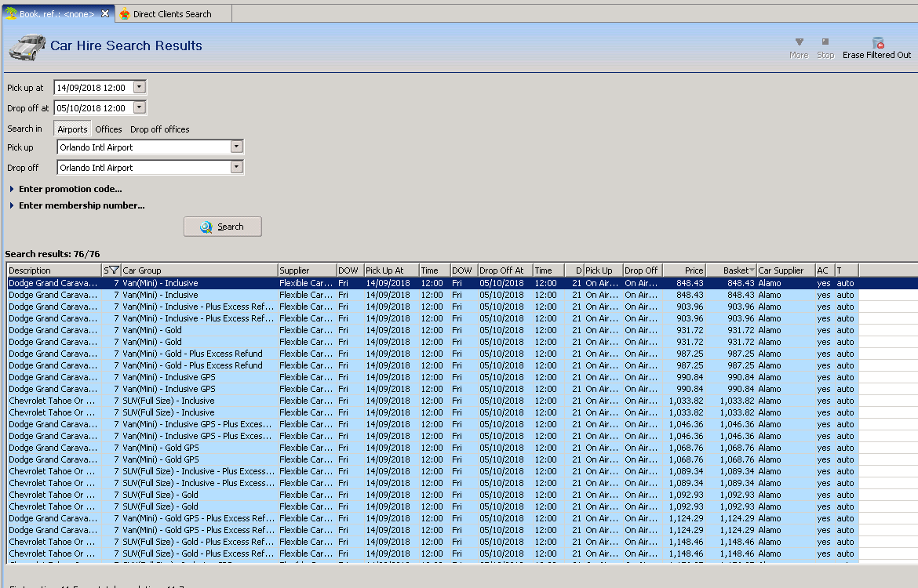This screenshot has width=918, height=588.
Task: Click the filter icon in S column header
Action: [115, 270]
